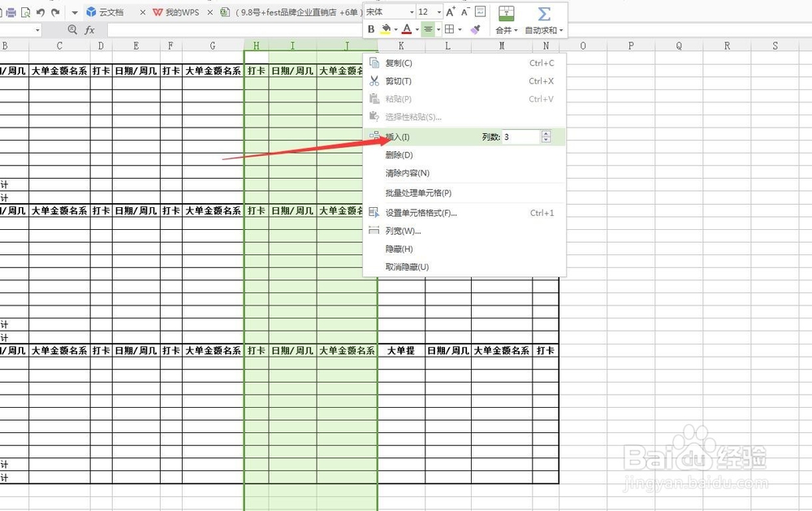The width and height of the screenshot is (812, 511).
Task: Click the 合并 merge cells button
Action: tap(506, 20)
